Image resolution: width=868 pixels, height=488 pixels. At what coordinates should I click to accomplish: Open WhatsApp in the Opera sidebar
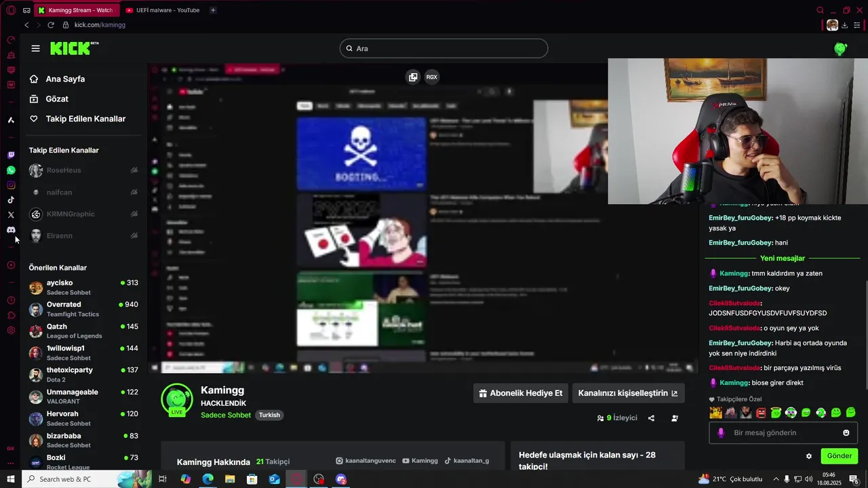click(x=11, y=171)
